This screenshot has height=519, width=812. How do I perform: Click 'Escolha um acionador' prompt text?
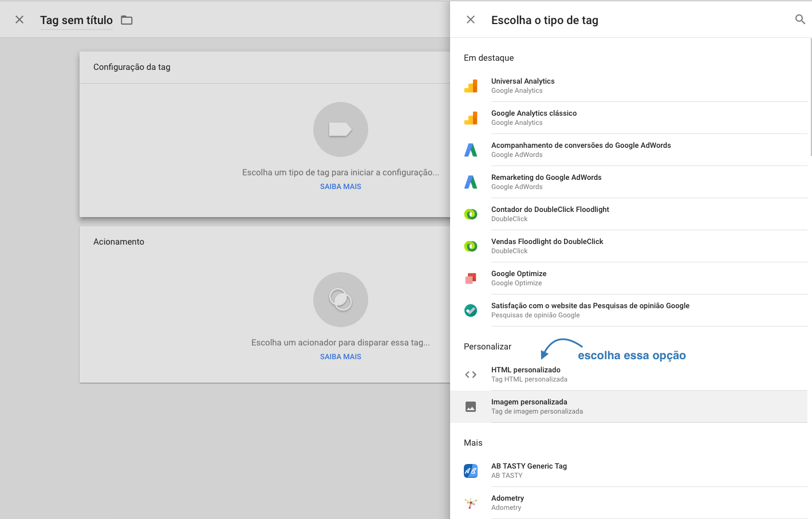341,343
